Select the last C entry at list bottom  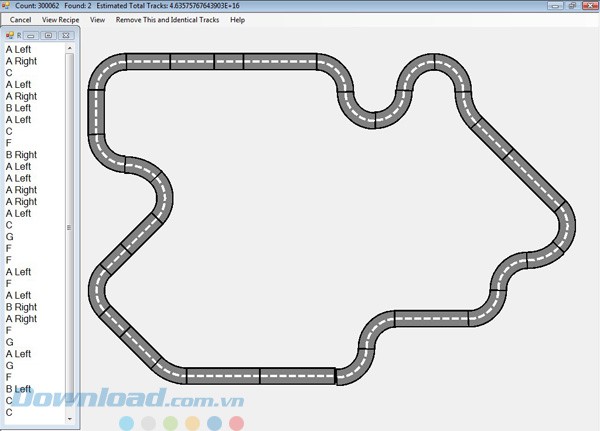click(9, 412)
